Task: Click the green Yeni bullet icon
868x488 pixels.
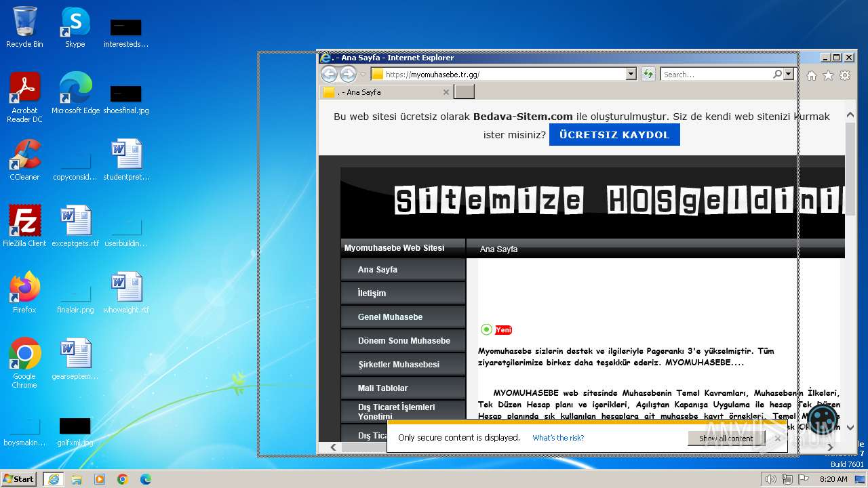Action: tap(486, 329)
